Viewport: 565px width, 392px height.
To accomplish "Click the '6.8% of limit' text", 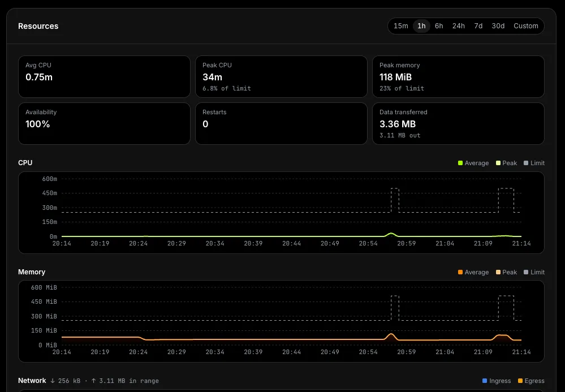I will pos(227,88).
